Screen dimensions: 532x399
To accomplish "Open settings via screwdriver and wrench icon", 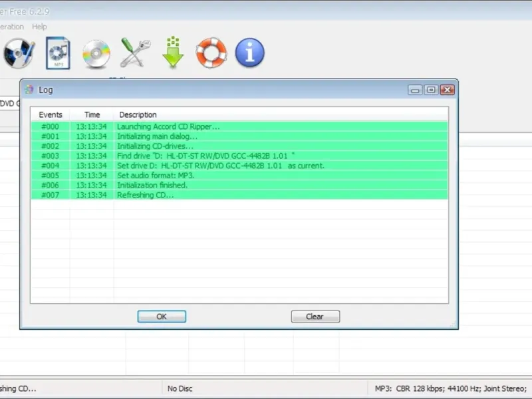I will click(135, 53).
